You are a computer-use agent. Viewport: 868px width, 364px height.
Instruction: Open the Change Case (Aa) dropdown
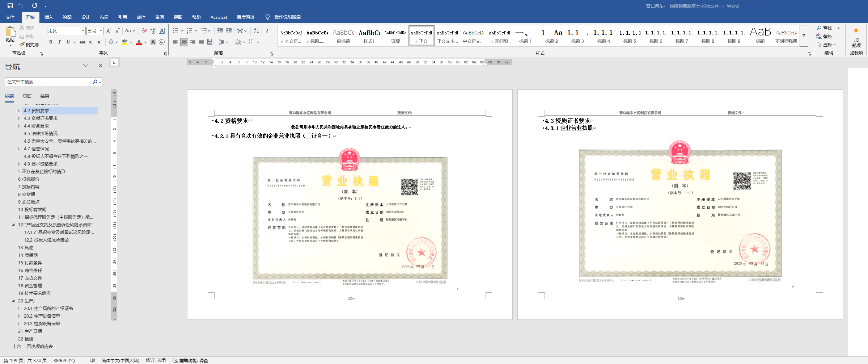pos(130,31)
